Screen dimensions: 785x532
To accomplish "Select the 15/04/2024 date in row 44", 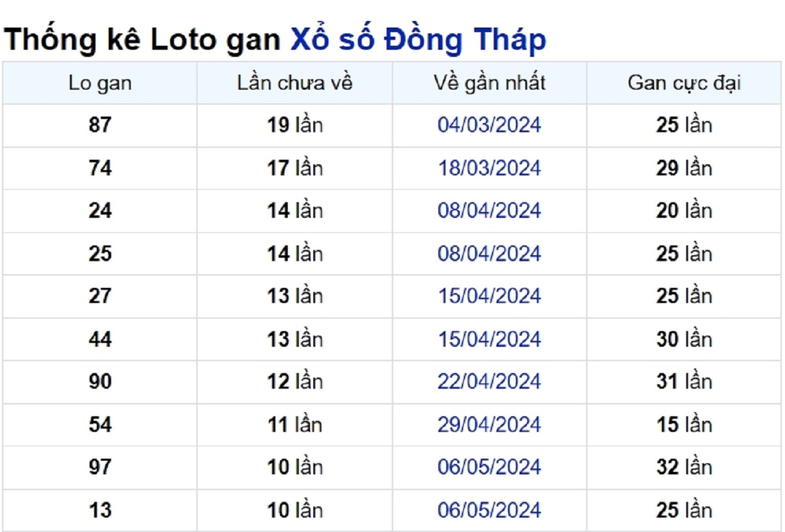I will 489,339.
